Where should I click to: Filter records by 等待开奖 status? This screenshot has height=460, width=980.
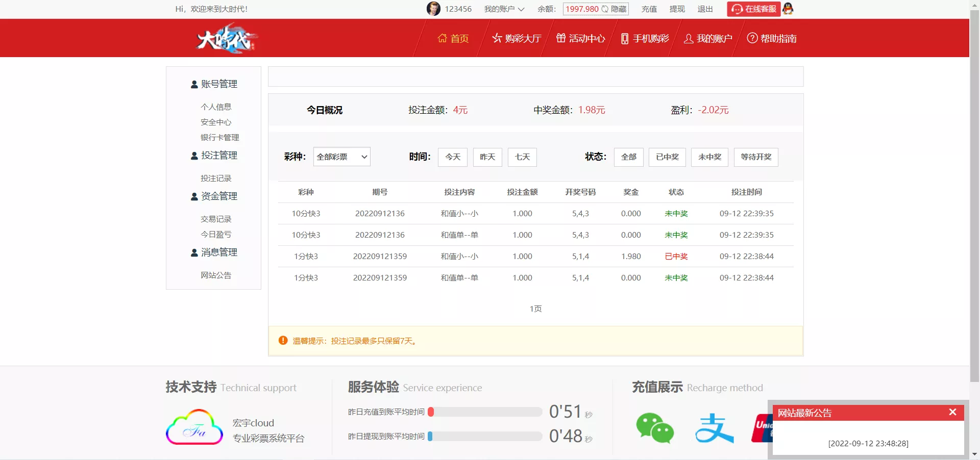755,157
